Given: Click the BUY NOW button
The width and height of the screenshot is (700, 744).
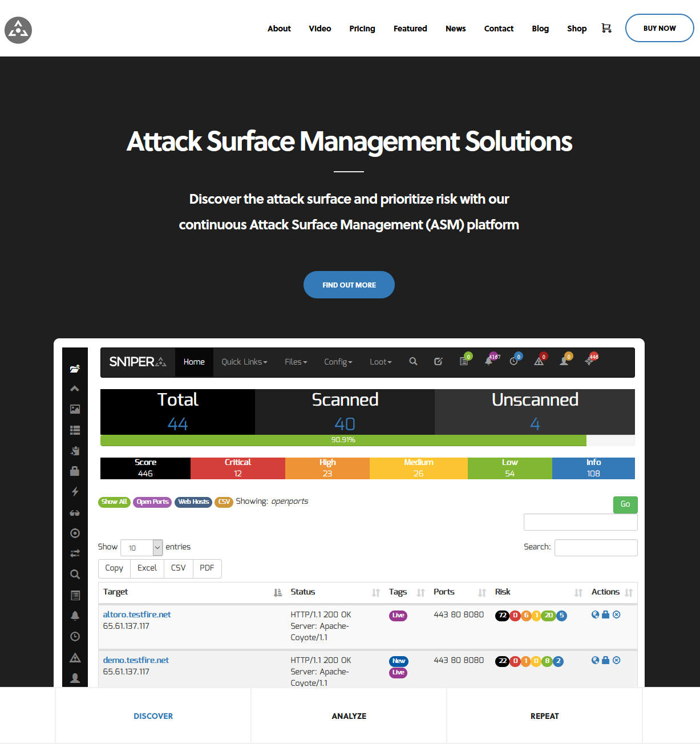Looking at the screenshot, I should 659,28.
